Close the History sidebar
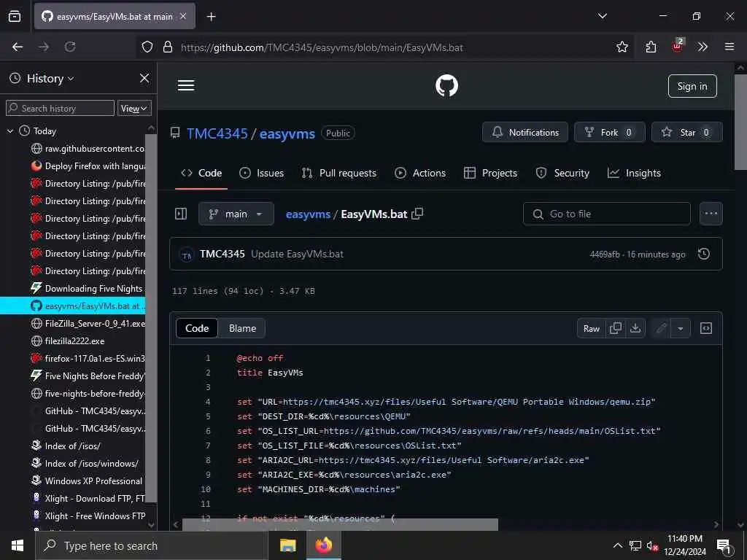This screenshot has width=747, height=560. pyautogui.click(x=144, y=78)
